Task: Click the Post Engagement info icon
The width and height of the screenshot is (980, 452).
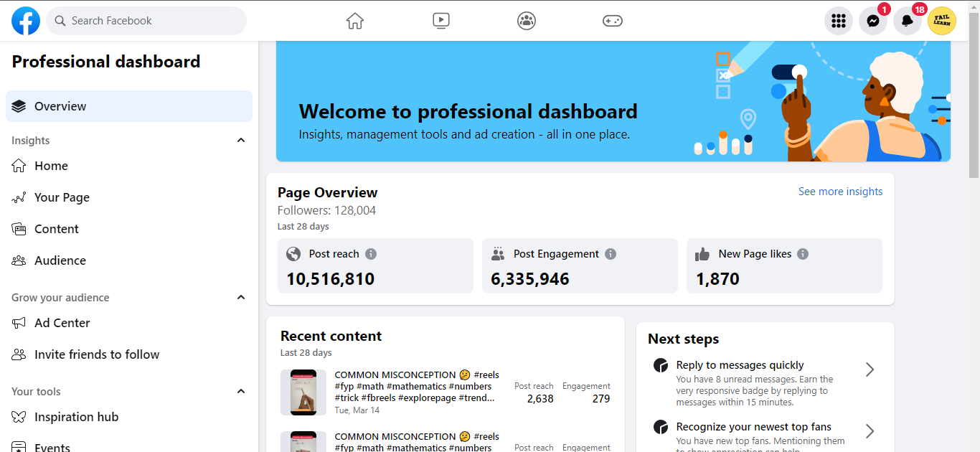Action: click(x=611, y=254)
